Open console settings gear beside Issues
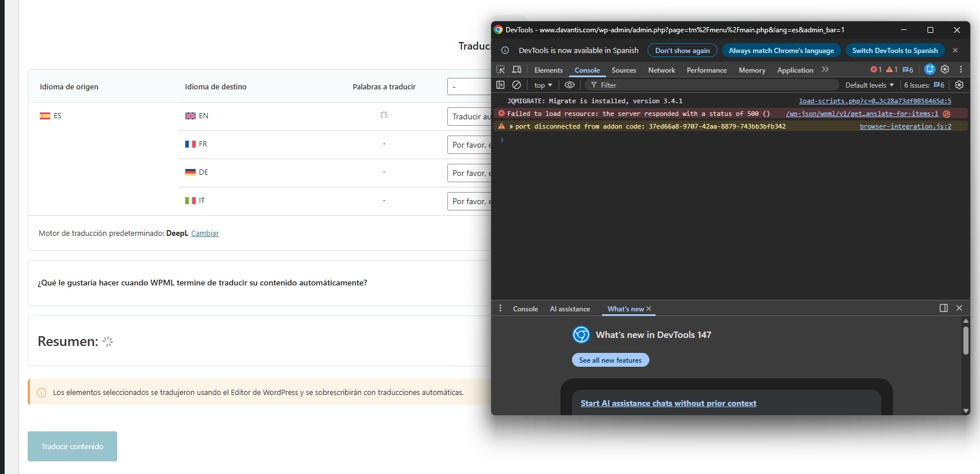 pyautogui.click(x=959, y=85)
